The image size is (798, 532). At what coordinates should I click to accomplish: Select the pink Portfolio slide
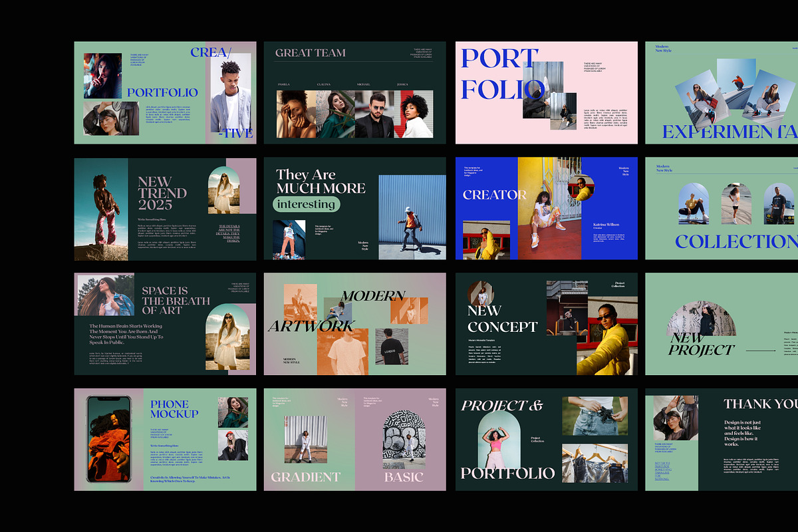[x=546, y=93]
